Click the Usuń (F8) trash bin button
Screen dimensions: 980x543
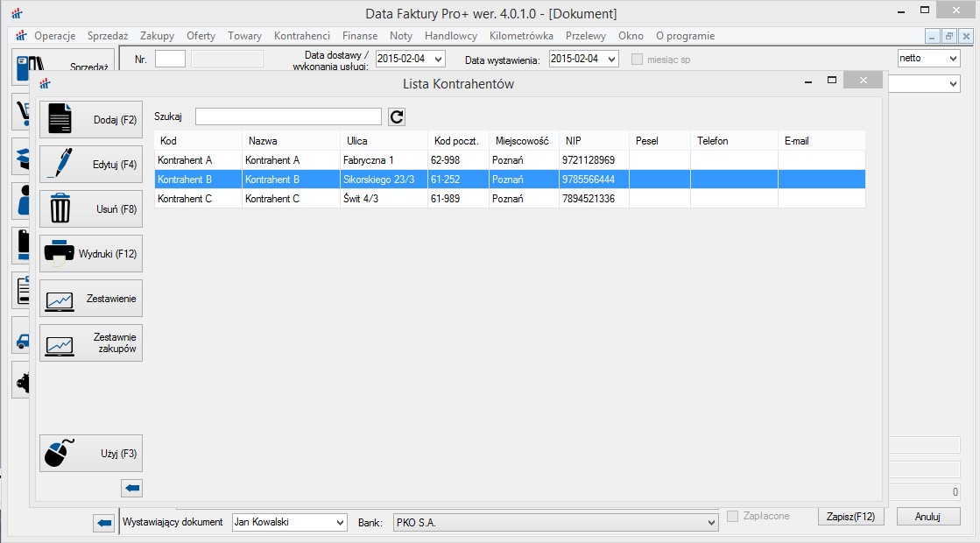(x=91, y=209)
